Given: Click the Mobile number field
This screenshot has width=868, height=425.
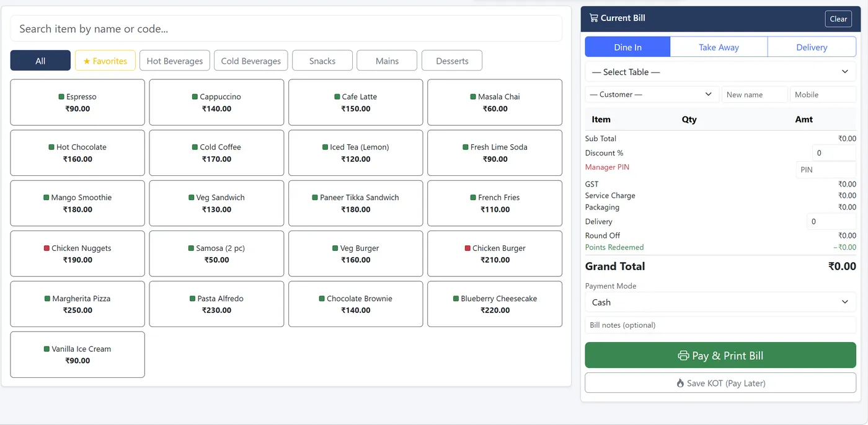Looking at the screenshot, I should [x=823, y=95].
